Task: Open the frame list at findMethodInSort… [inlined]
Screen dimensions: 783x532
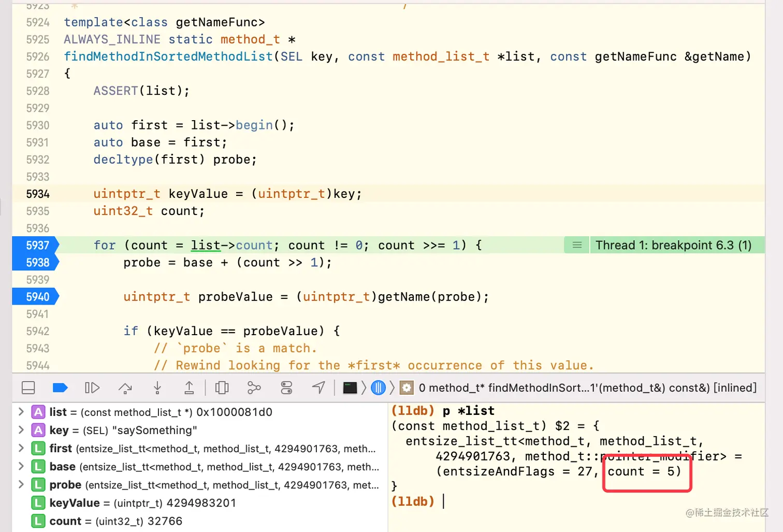Action: click(588, 387)
